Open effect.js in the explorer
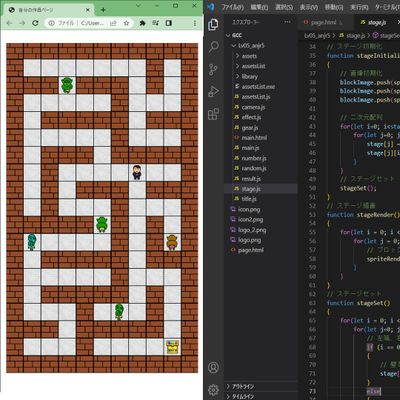The width and height of the screenshot is (400, 400). pos(251,117)
